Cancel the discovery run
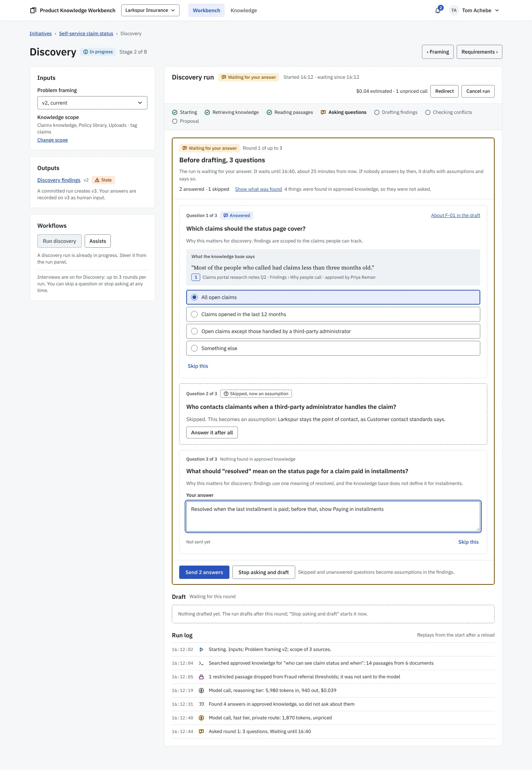 (478, 91)
